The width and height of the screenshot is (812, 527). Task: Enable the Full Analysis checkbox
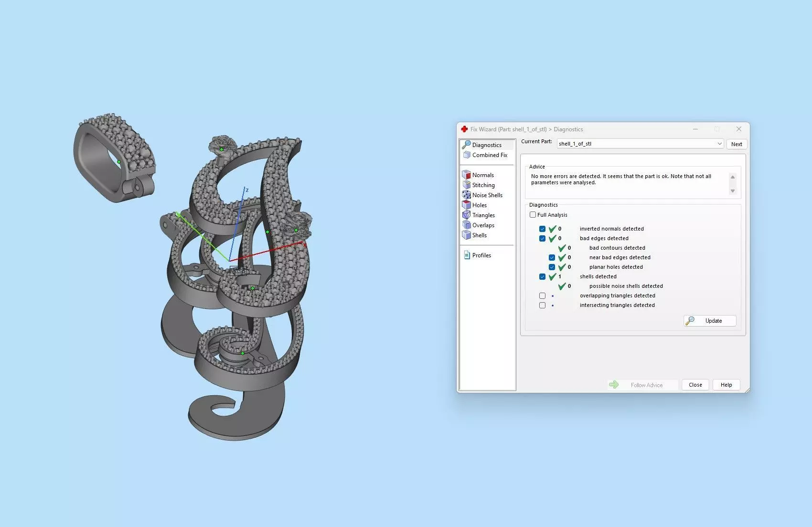[533, 215]
